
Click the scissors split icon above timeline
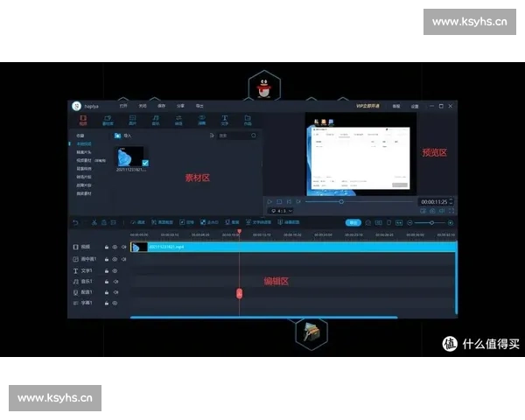click(x=94, y=222)
